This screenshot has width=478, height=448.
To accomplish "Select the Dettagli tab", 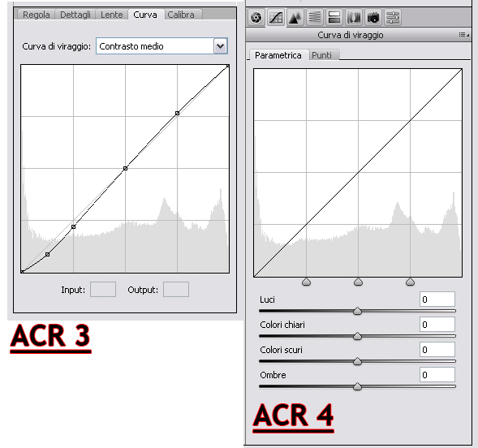I will [75, 15].
